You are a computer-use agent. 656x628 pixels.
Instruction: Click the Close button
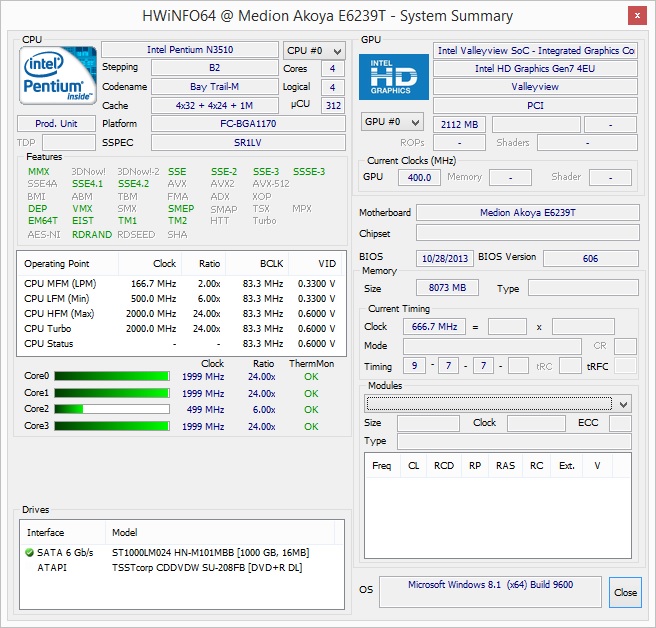[625, 592]
